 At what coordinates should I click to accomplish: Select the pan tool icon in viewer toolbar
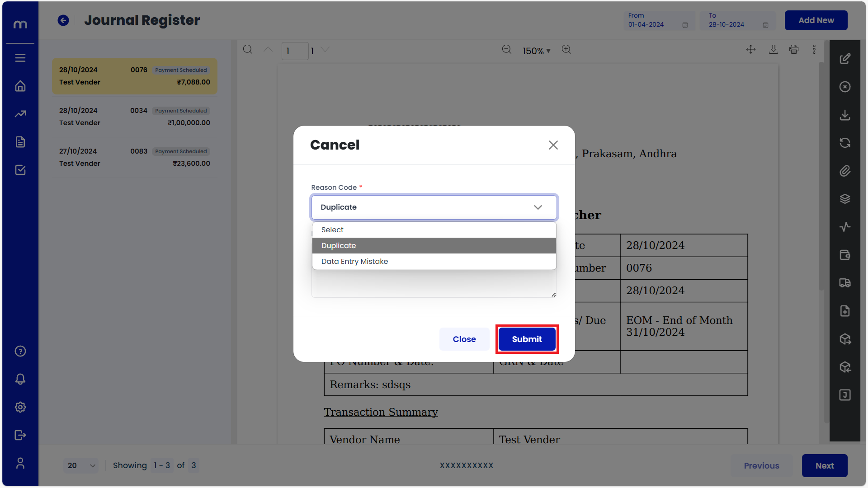751,49
